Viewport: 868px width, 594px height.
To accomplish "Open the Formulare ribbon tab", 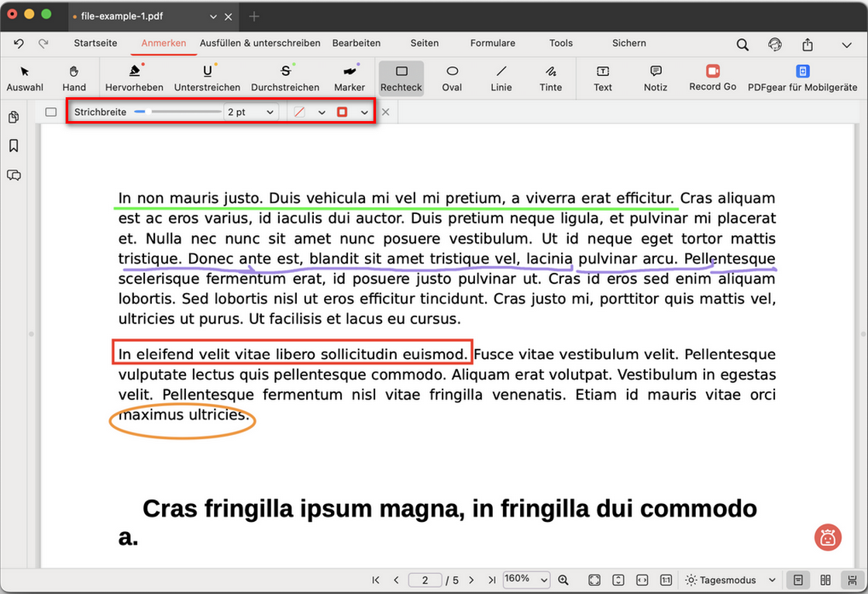I will [492, 43].
